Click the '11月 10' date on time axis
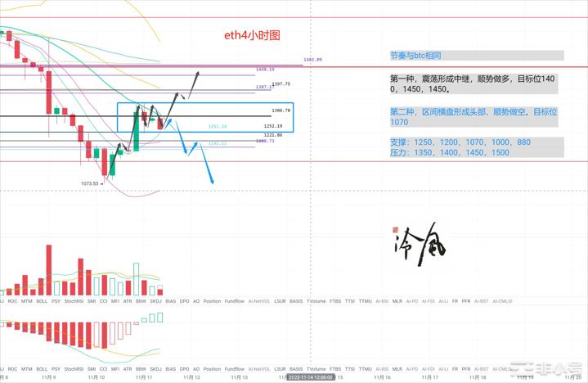588x383 pixels. pos(97,377)
